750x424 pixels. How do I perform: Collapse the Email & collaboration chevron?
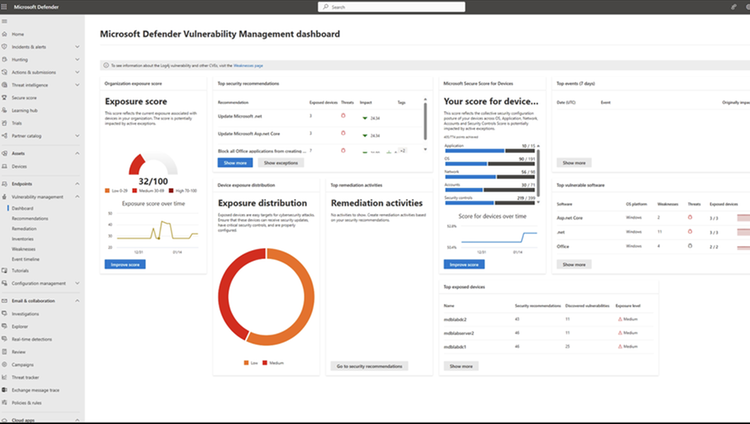tap(77, 301)
